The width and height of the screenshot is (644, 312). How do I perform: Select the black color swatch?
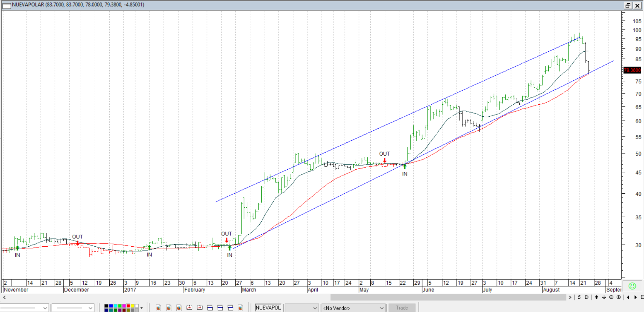106,306
